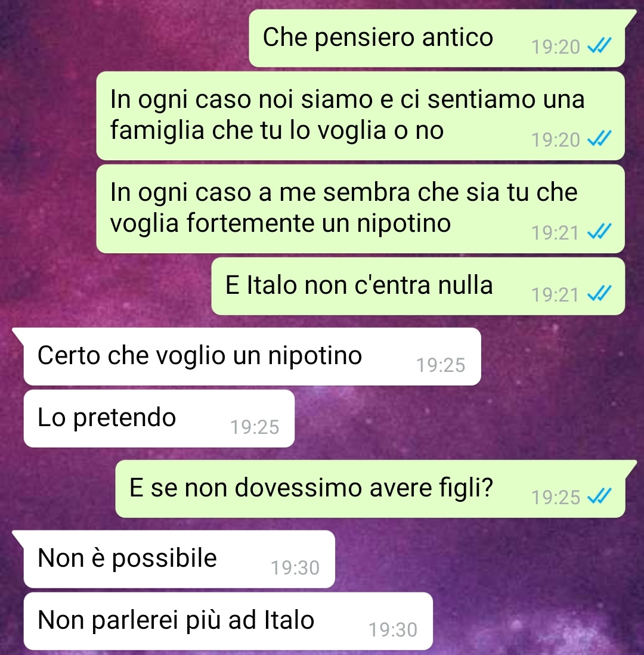Tap the ticks on 'E Italo non c'entra nulla'
The height and width of the screenshot is (655, 644).
click(599, 294)
